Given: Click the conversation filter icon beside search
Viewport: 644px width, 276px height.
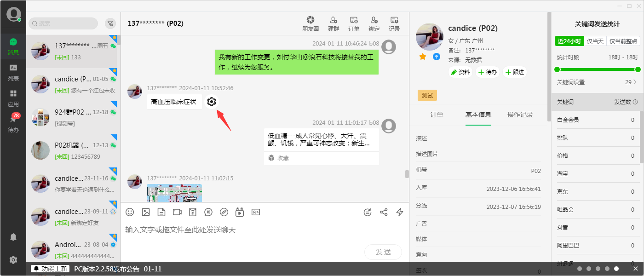Looking at the screenshot, I should 110,23.
